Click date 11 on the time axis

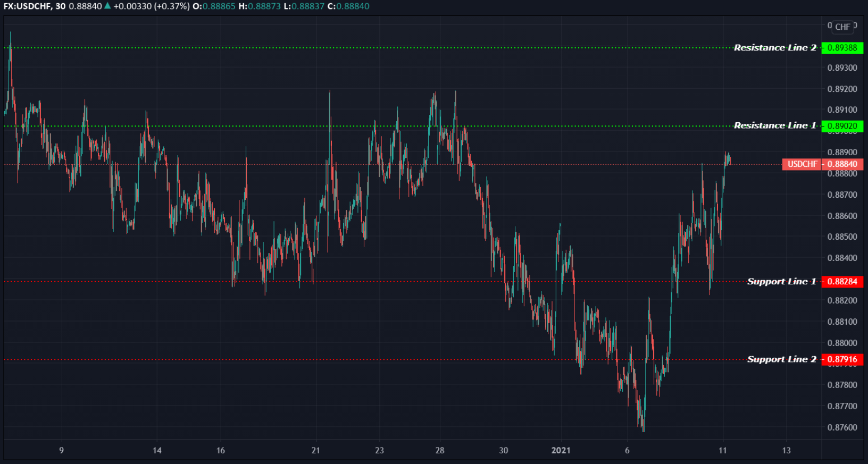point(722,451)
